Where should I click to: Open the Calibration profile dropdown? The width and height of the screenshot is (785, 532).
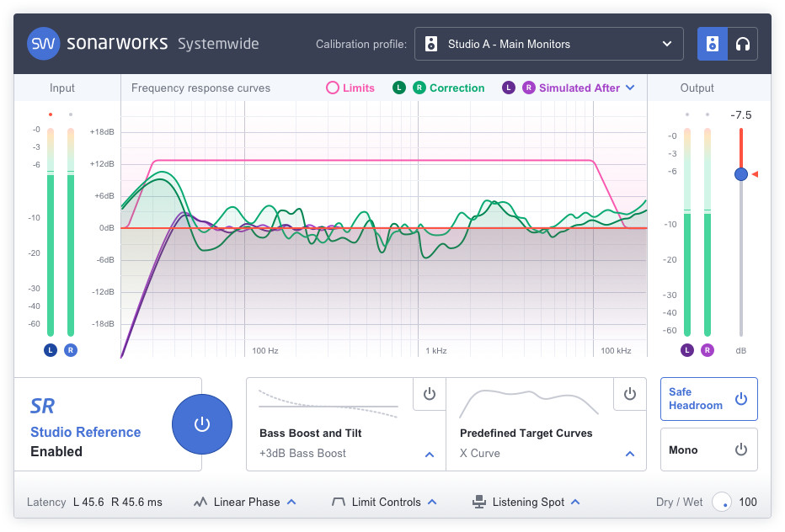548,44
